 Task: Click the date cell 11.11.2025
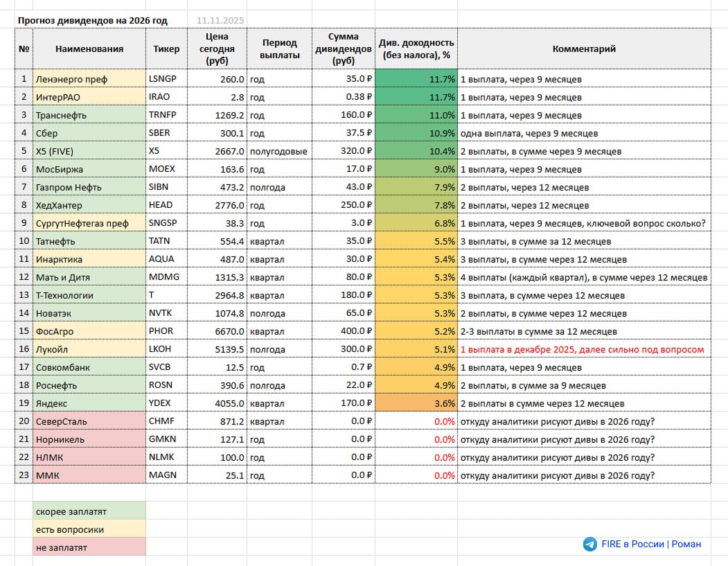[x=220, y=20]
